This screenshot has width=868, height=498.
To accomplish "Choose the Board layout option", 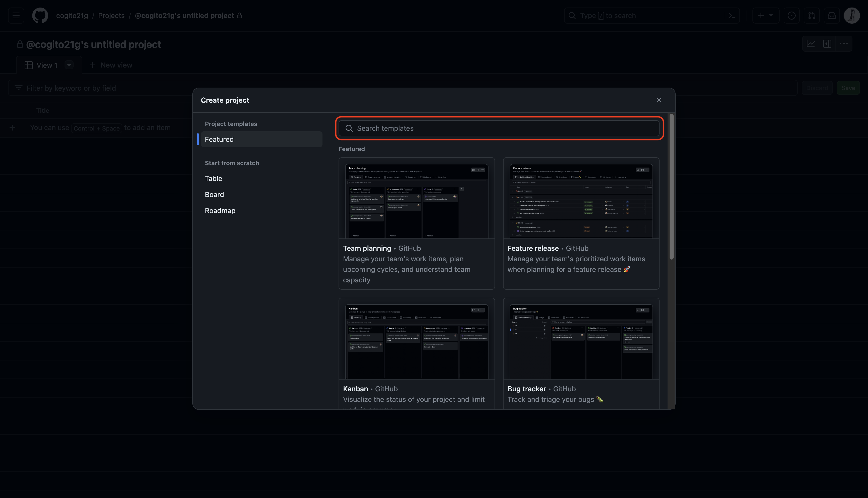I will tap(214, 195).
